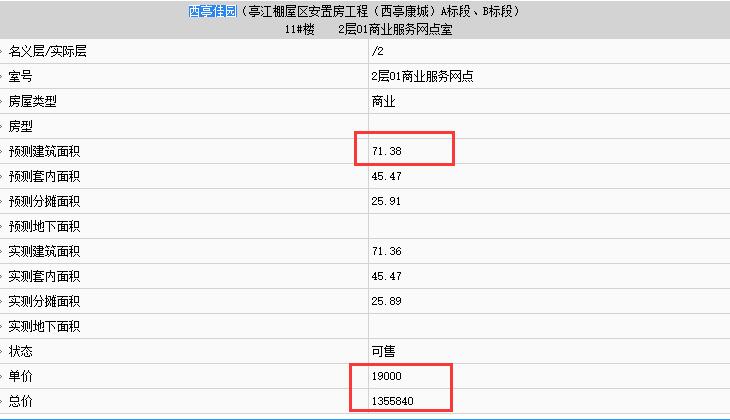The height and width of the screenshot is (420, 730).
Task: Select the room number value 2层01商业服务网点
Action: click(x=422, y=76)
